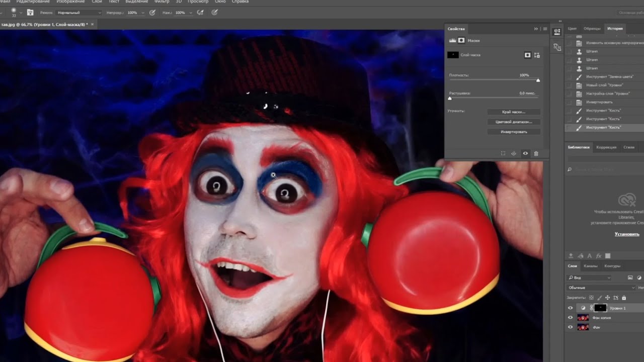The image size is (644, 362).
Task: Click the library fill color square
Action: pos(607,256)
